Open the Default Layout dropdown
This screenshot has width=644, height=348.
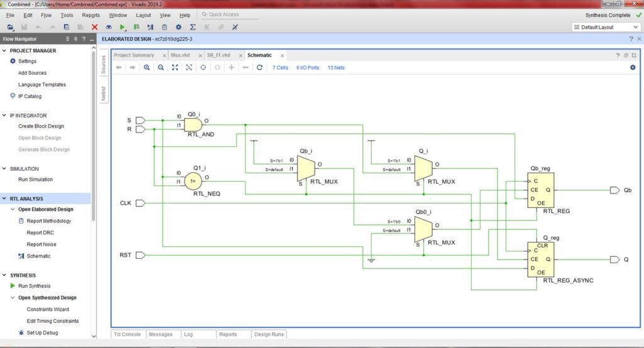tap(606, 27)
